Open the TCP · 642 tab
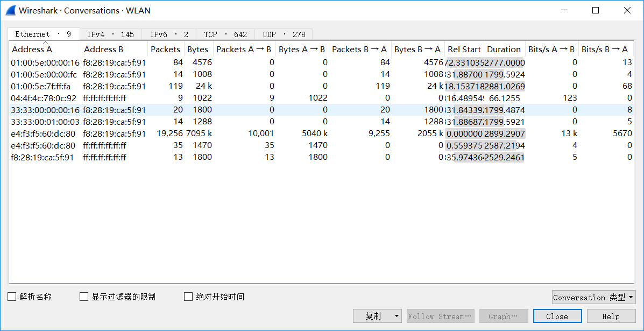This screenshot has height=331, width=644. [225, 34]
